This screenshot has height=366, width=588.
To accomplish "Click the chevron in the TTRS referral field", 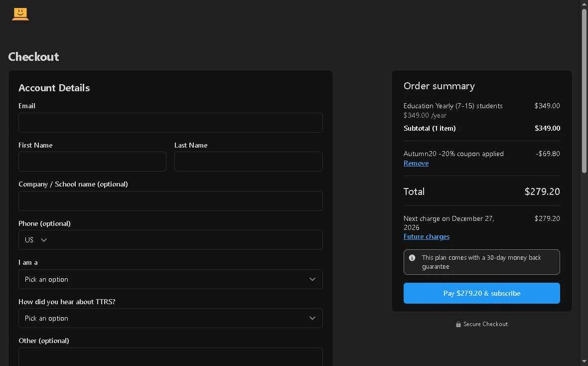I will [x=312, y=318].
